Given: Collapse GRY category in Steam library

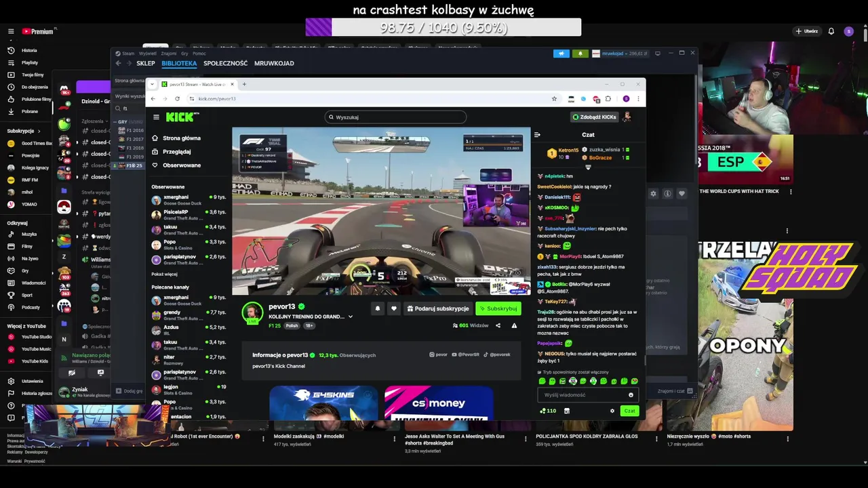Looking at the screenshot, I should (115, 122).
